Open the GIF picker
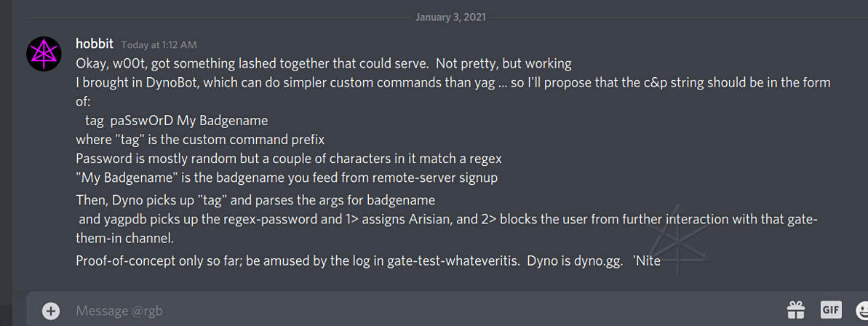 click(x=831, y=310)
